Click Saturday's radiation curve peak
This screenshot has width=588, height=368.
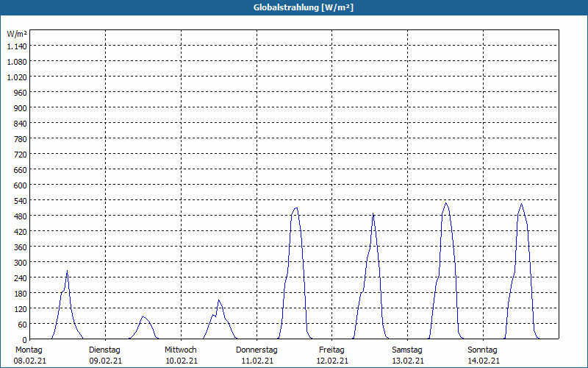(446, 203)
